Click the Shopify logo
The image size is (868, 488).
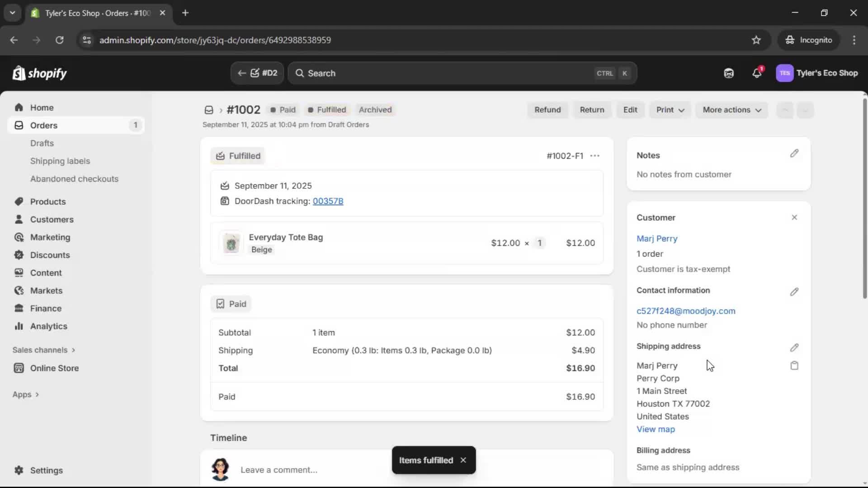pos(40,73)
